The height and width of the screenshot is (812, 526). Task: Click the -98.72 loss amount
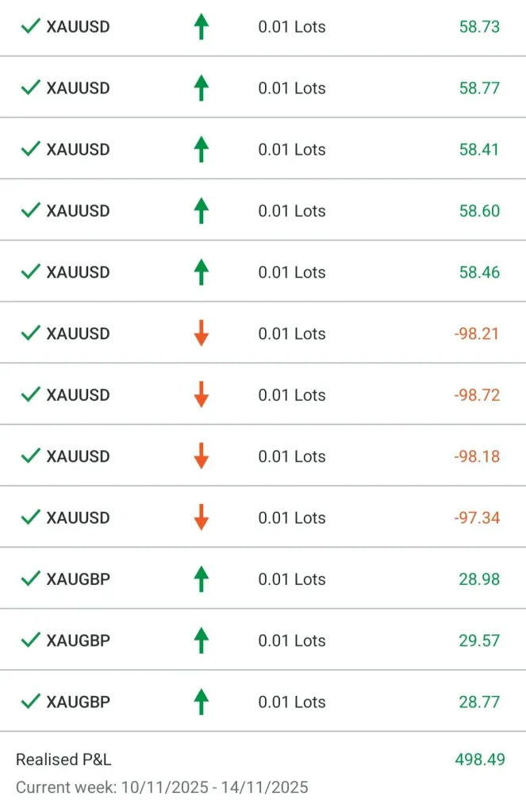point(477,394)
